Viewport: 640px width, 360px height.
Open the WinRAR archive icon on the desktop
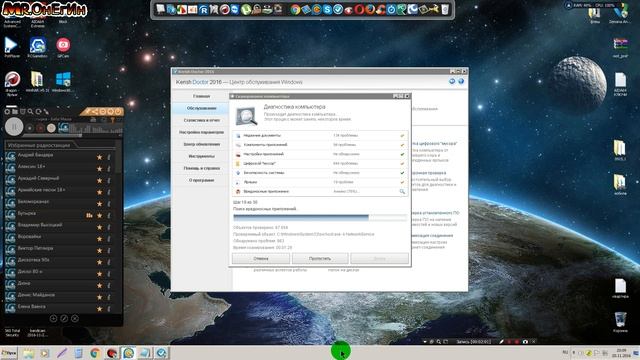pos(37,82)
